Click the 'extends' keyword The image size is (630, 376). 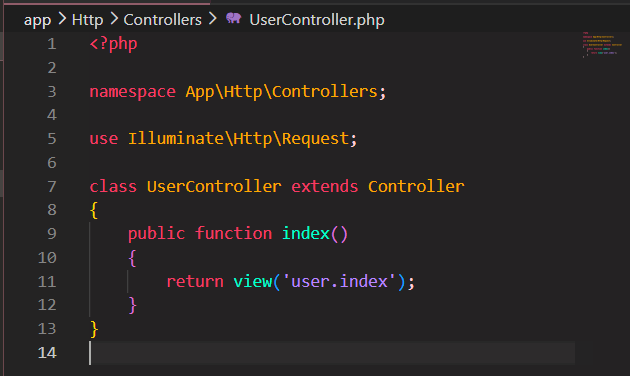tap(325, 186)
